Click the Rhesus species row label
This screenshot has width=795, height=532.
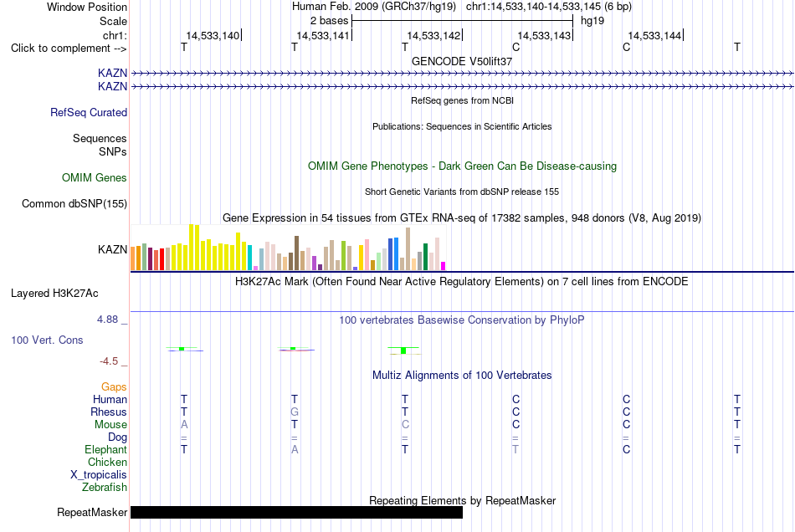109,412
